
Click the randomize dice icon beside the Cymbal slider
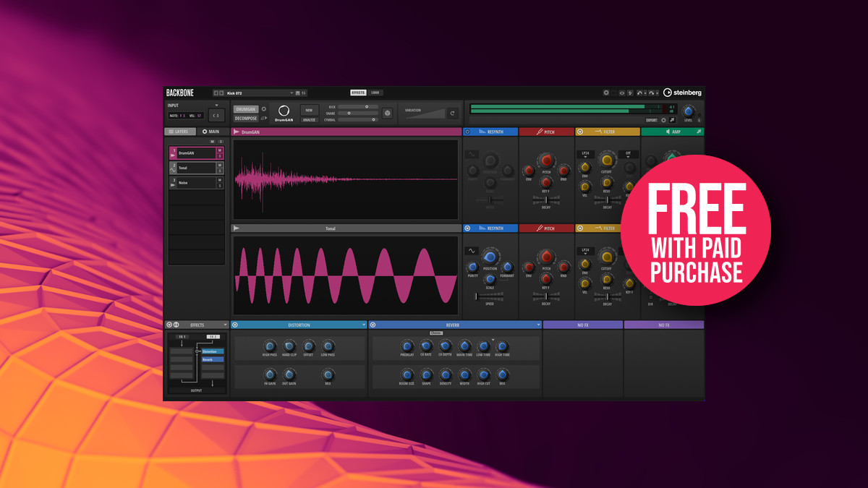click(387, 113)
